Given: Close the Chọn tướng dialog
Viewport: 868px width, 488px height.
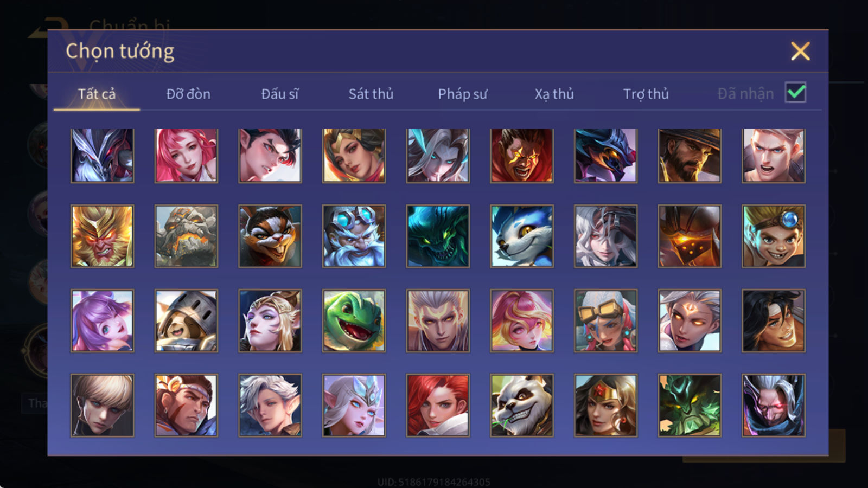Looking at the screenshot, I should click(800, 52).
